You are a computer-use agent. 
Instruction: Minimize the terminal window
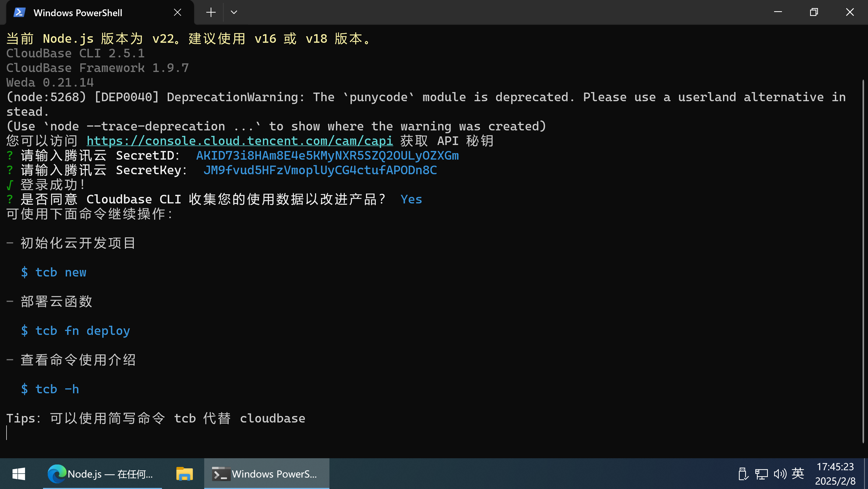[778, 12]
